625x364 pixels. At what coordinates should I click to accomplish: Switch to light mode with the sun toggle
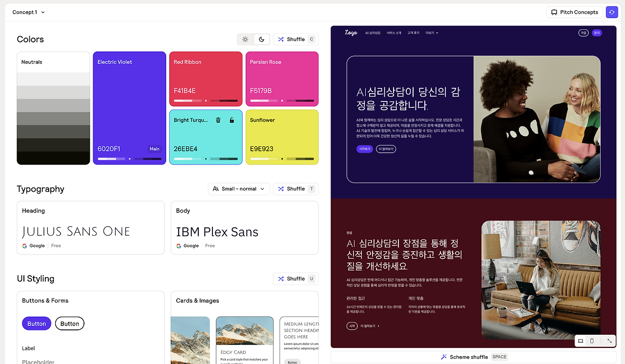[245, 39]
